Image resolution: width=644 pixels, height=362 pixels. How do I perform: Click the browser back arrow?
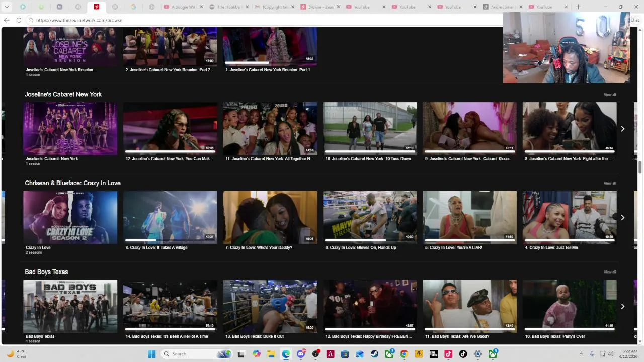(x=7, y=20)
